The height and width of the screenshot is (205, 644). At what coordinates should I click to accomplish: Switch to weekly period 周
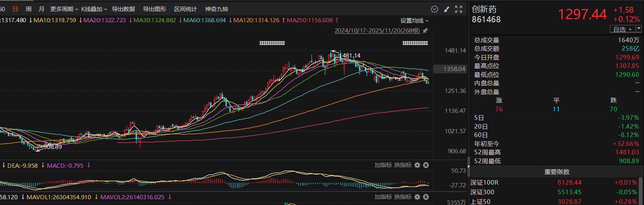click(x=28, y=9)
